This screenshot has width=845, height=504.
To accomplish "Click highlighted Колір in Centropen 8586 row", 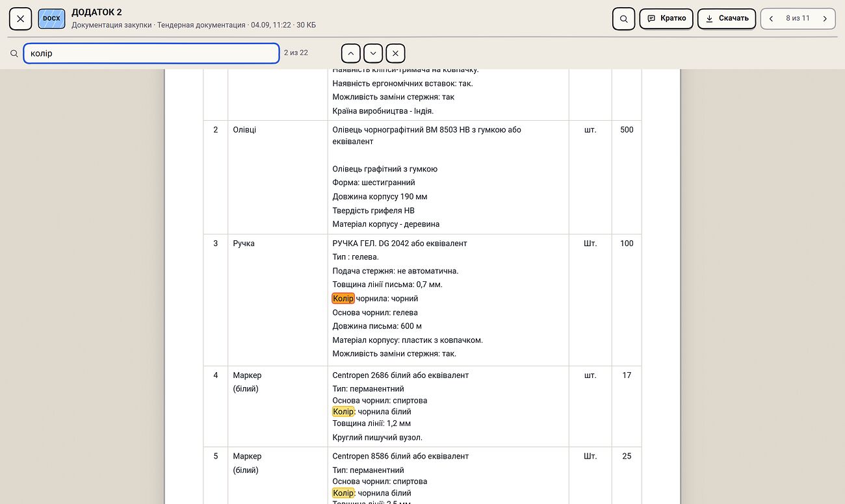I will (x=343, y=493).
